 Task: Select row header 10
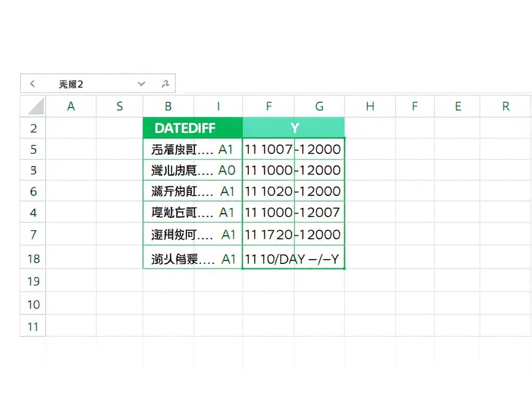pyautogui.click(x=33, y=303)
